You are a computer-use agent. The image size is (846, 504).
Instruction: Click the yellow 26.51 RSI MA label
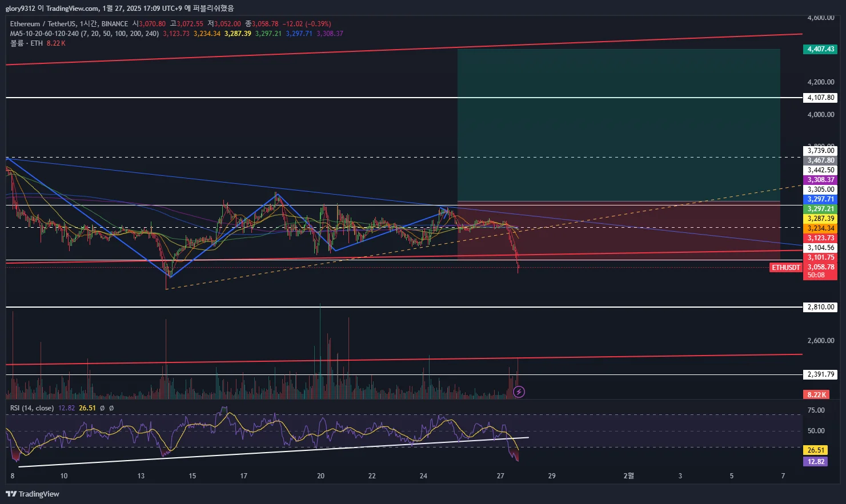(x=816, y=450)
